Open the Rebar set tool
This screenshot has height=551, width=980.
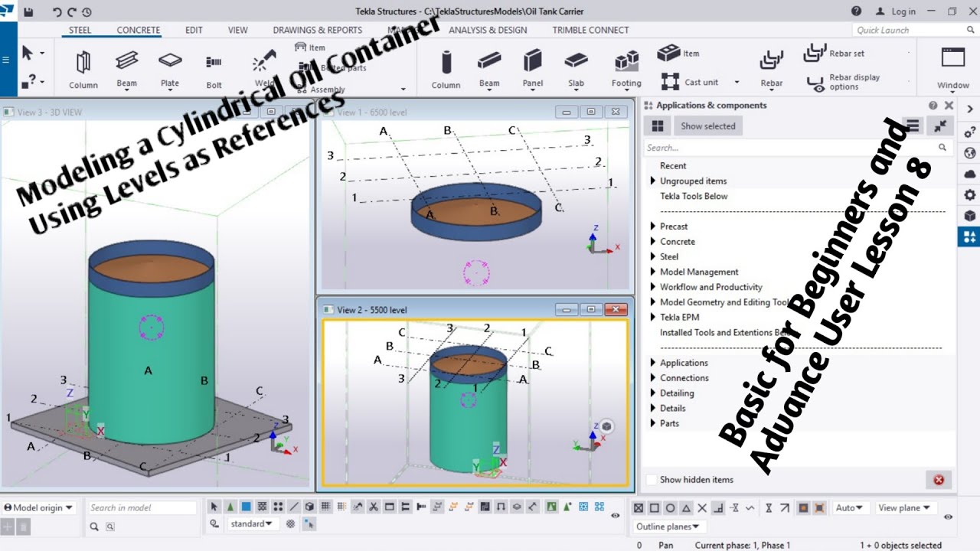835,54
